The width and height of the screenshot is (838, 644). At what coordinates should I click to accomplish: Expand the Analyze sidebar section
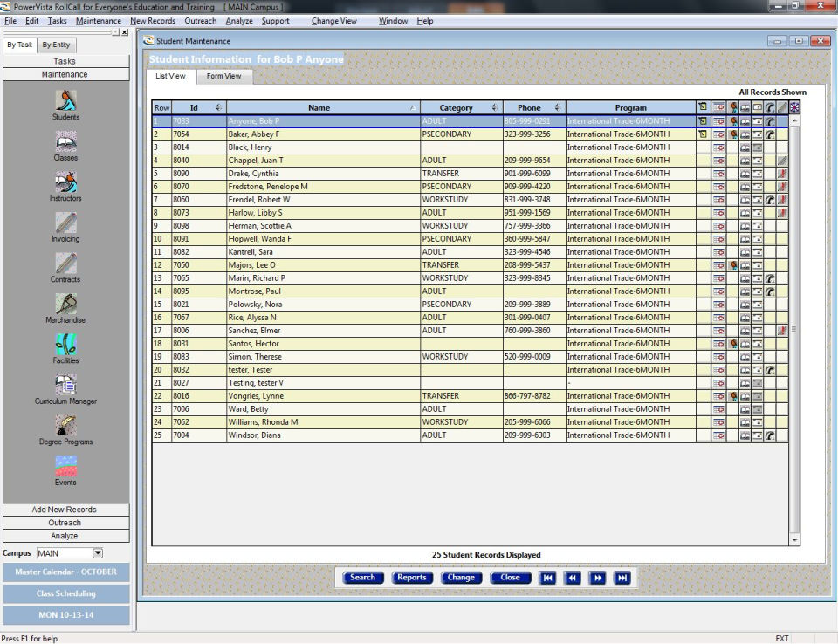pos(65,536)
